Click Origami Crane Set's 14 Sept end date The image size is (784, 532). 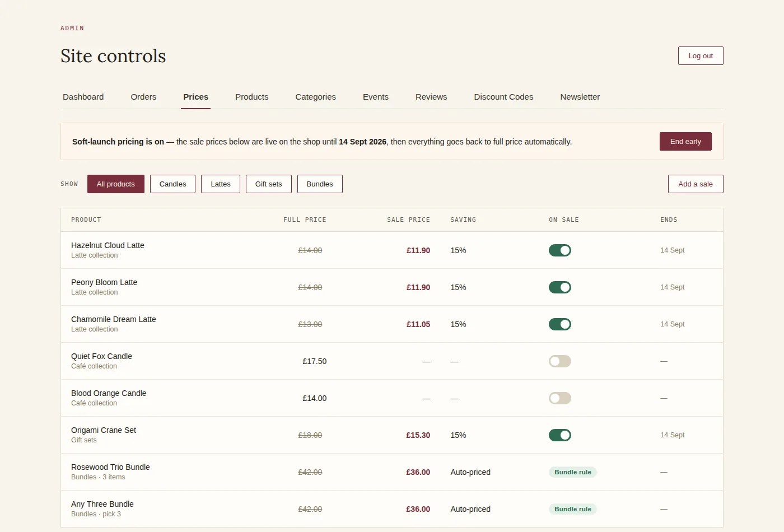pyautogui.click(x=673, y=435)
